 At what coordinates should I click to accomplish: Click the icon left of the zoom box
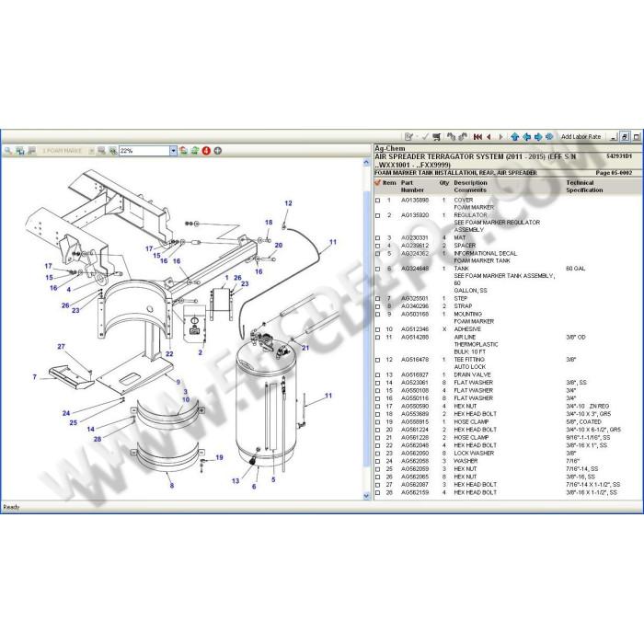[x=113, y=151]
